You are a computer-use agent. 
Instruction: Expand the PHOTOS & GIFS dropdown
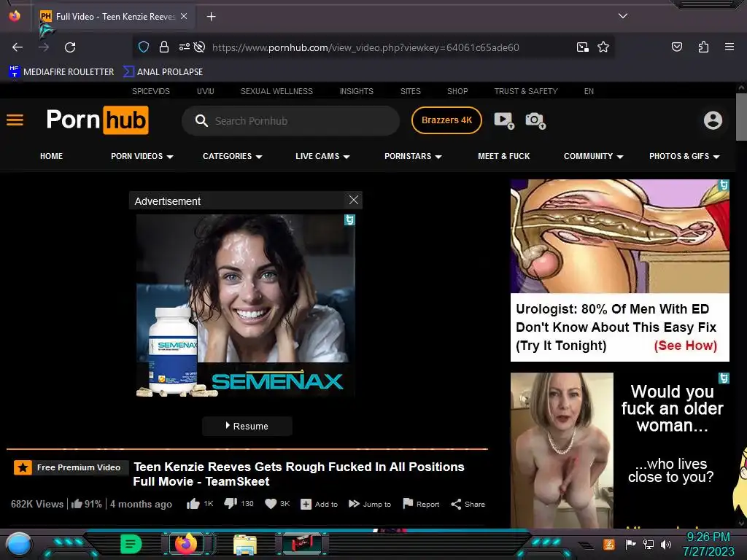click(x=684, y=156)
